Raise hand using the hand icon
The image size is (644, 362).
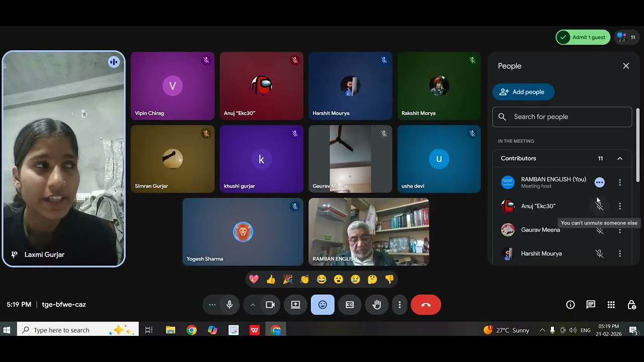point(377,305)
